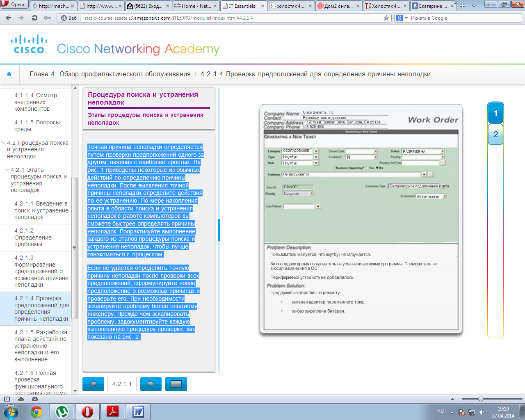
Task: Launch Google Chrome from taskbar
Action: tap(37, 412)
